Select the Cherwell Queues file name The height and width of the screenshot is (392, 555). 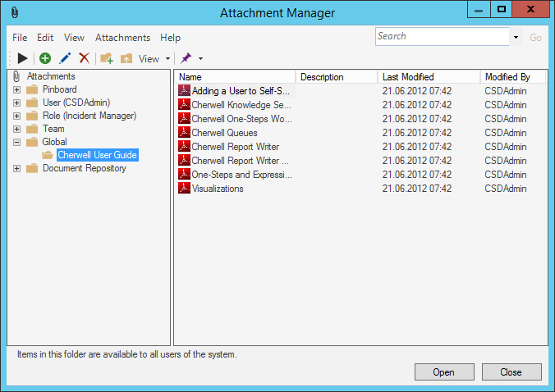point(224,133)
